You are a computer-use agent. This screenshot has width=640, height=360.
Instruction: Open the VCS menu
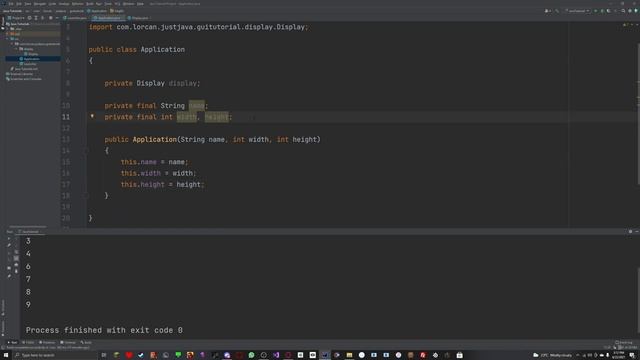pos(117,4)
